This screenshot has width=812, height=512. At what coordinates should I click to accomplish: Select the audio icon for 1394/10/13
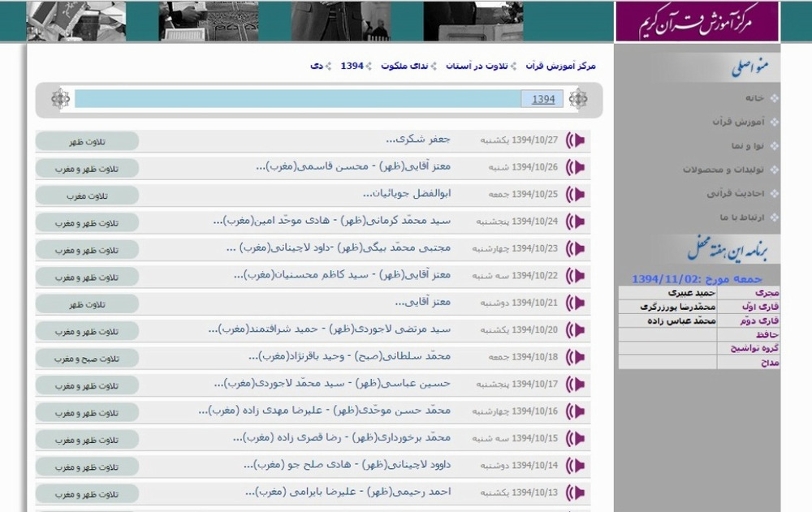point(576,493)
